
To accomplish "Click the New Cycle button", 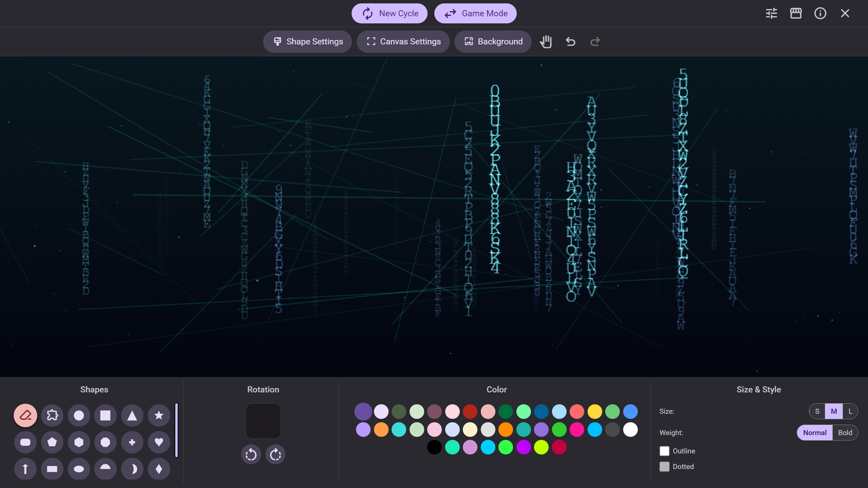I will point(389,13).
